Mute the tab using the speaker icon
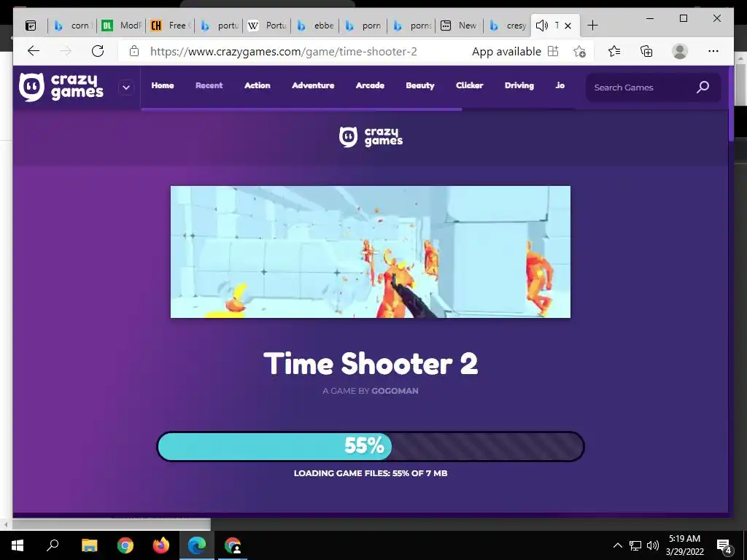 [x=542, y=26]
